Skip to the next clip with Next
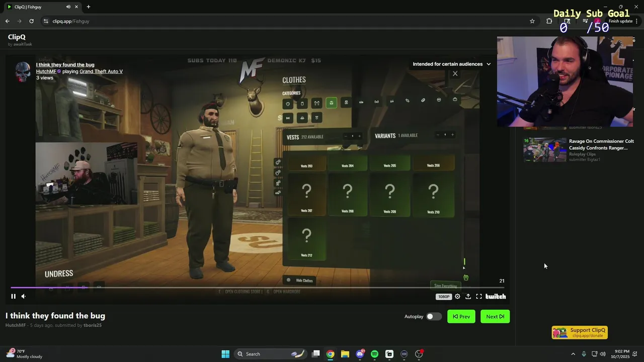This screenshot has width=644, height=362. click(495, 316)
